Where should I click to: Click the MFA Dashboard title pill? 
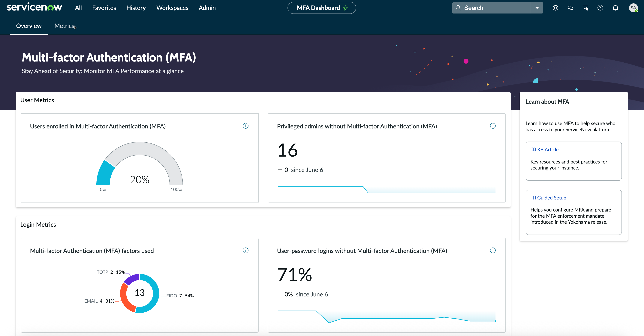pyautogui.click(x=321, y=8)
